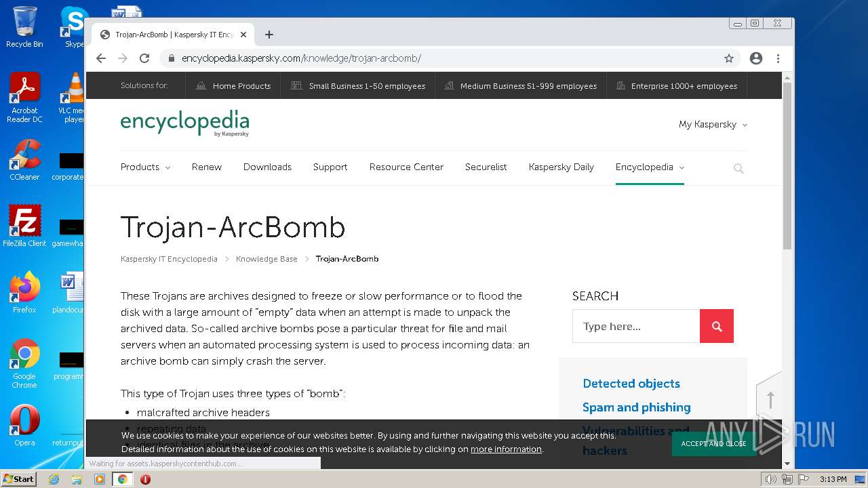Expand the Products dropdown menu
Image resolution: width=868 pixels, height=488 pixels.
145,167
